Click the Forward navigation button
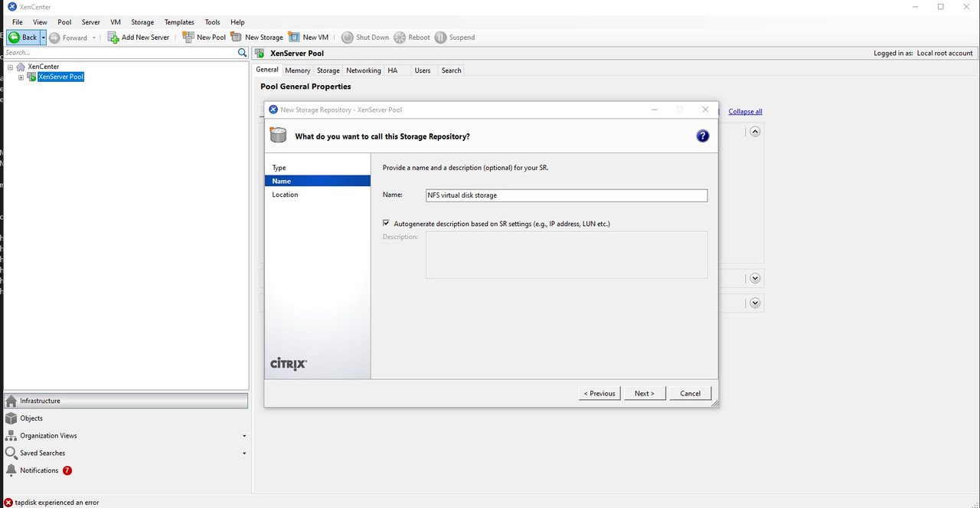This screenshot has height=508, width=980. [x=68, y=37]
